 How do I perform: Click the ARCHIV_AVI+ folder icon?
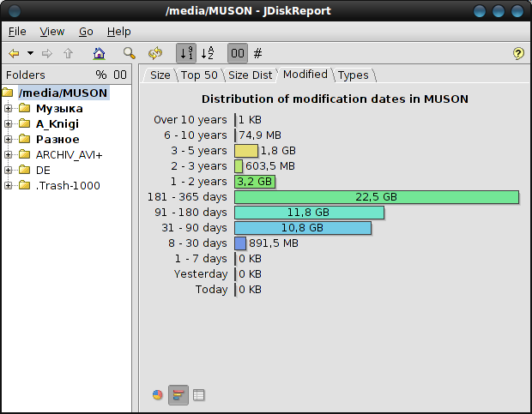point(24,154)
